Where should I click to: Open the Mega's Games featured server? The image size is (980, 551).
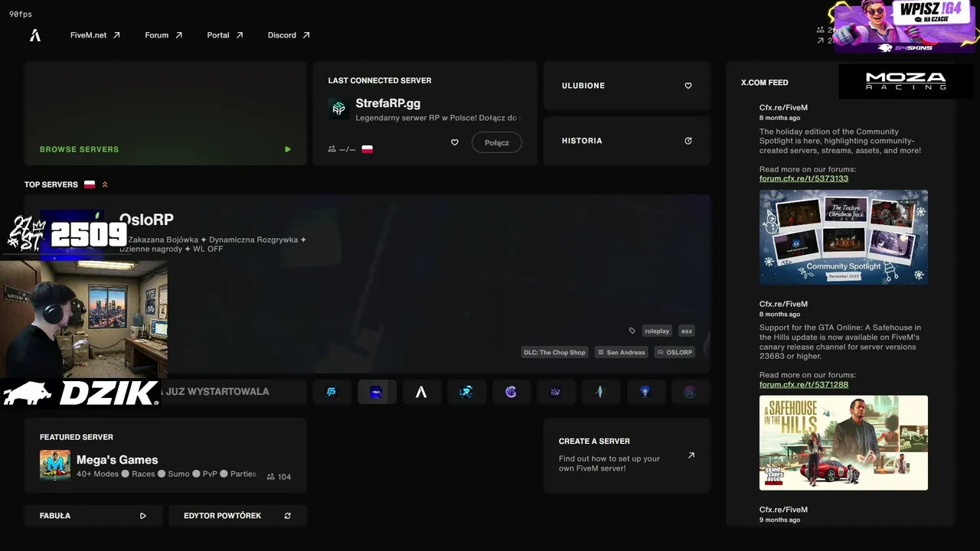pyautogui.click(x=165, y=455)
